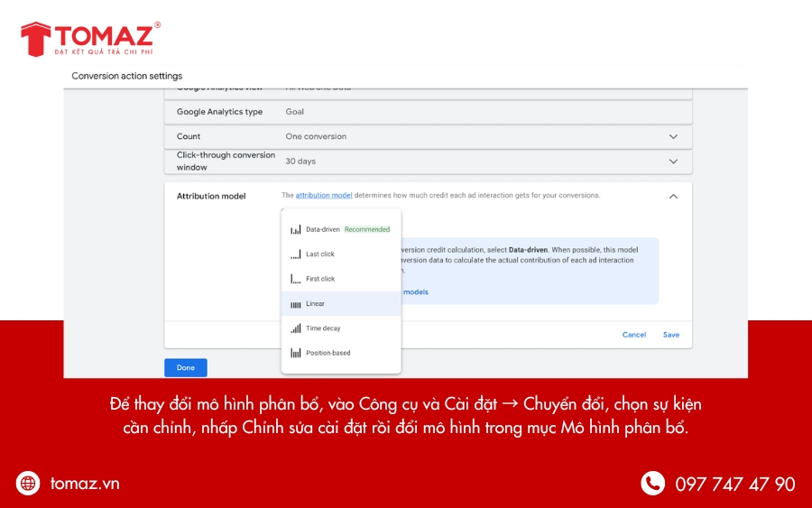Image resolution: width=812 pixels, height=508 pixels.
Task: Click the globe icon beside tomaz.vn
Action: (x=28, y=484)
